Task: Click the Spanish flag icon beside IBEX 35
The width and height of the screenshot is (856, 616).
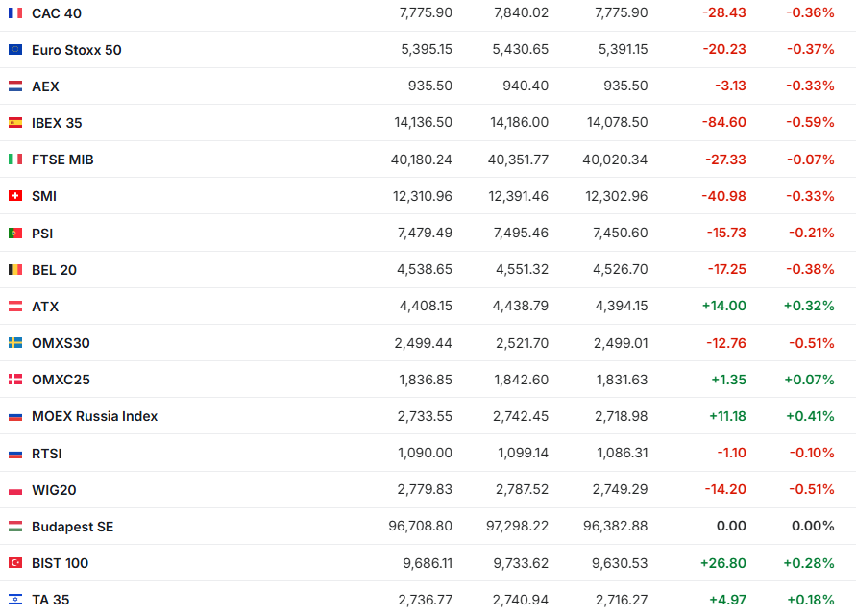Action: click(15, 123)
